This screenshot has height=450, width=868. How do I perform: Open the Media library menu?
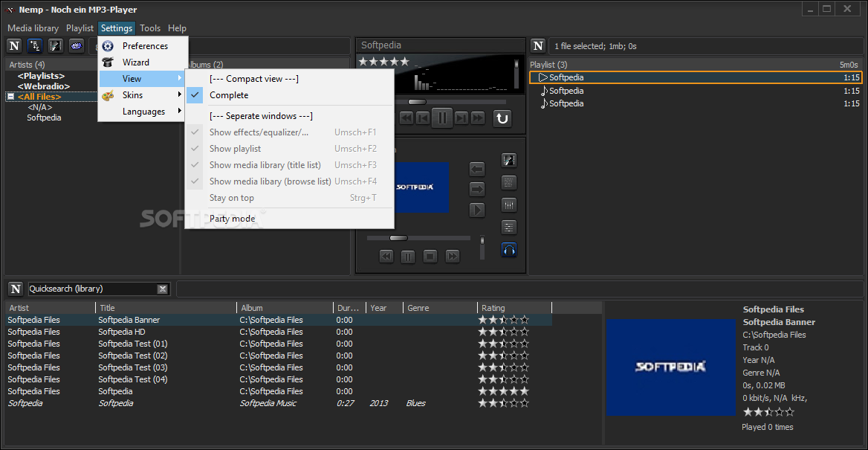(33, 28)
